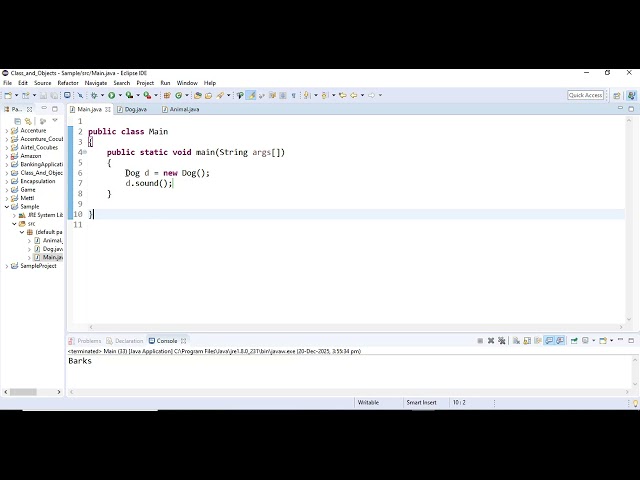Toggle Show Console on Standard Out change
This screenshot has width=640, height=480.
549,341
